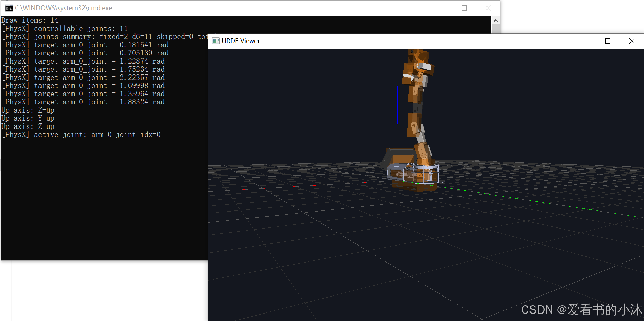The height and width of the screenshot is (321, 644).
Task: Click the line with target 0.181541 rad
Action: (x=85, y=45)
